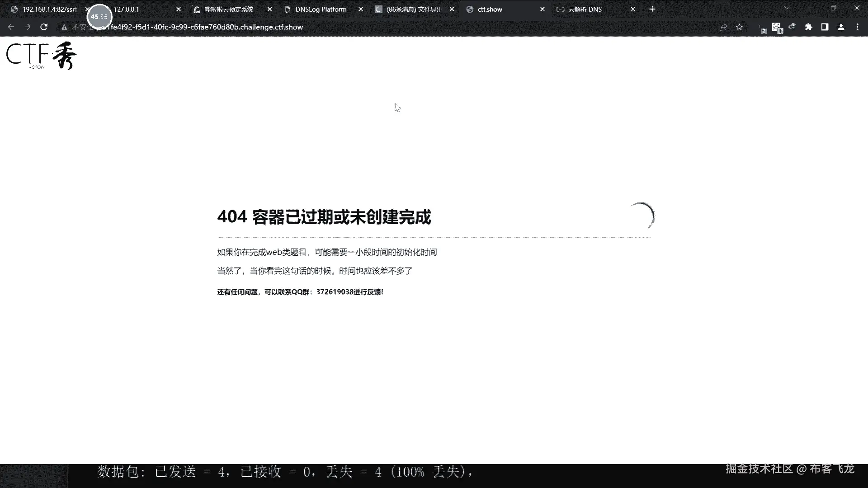Click the share page icon
This screenshot has width=868, height=488.
click(x=723, y=27)
